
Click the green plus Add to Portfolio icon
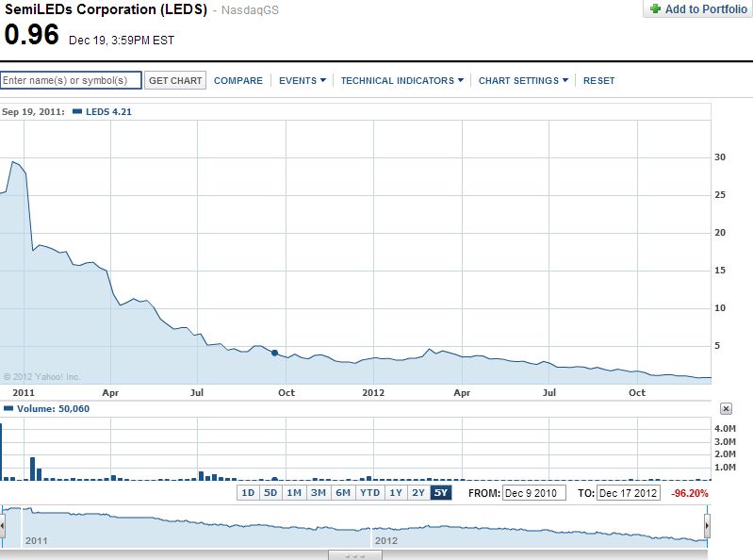(655, 8)
